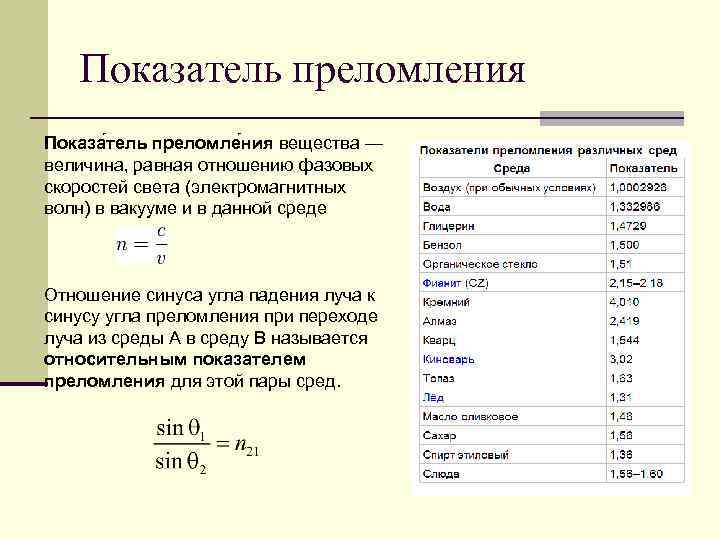The width and height of the screenshot is (720, 540).
Task: Click the value 1,4729 for glycerin
Action: click(x=628, y=226)
